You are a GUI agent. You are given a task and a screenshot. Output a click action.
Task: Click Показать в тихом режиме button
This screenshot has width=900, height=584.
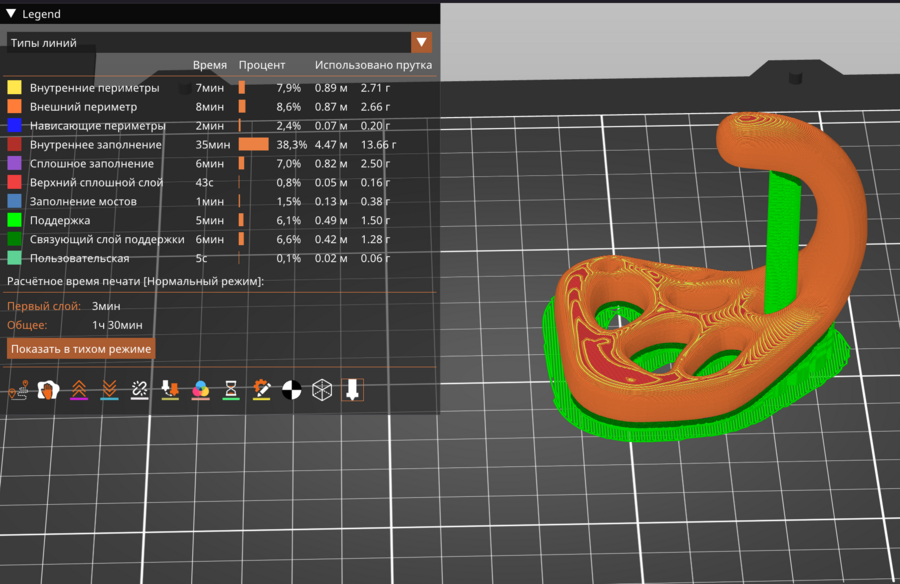pos(81,349)
